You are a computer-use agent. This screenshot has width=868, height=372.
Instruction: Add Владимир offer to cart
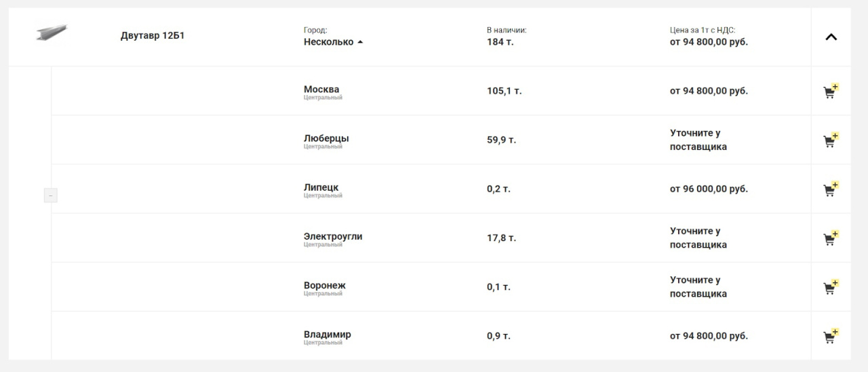[x=831, y=336]
